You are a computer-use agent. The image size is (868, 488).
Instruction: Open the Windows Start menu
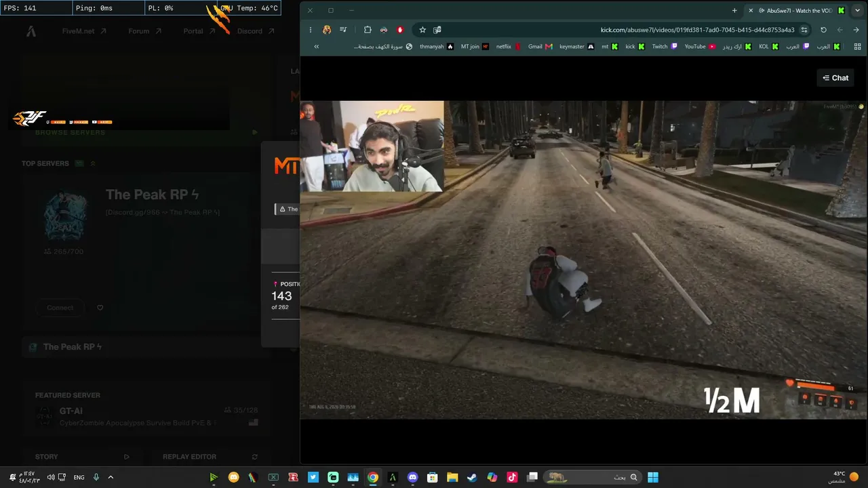653,477
